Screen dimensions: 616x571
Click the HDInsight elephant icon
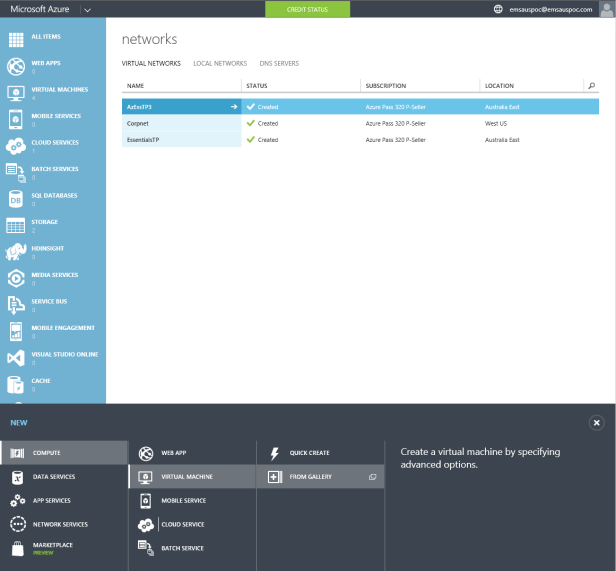coord(16,252)
